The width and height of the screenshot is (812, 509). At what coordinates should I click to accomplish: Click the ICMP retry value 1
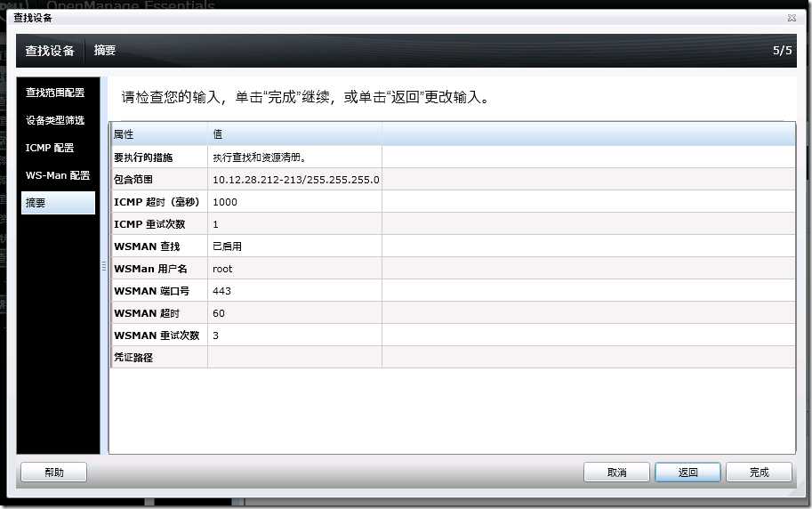pos(215,224)
